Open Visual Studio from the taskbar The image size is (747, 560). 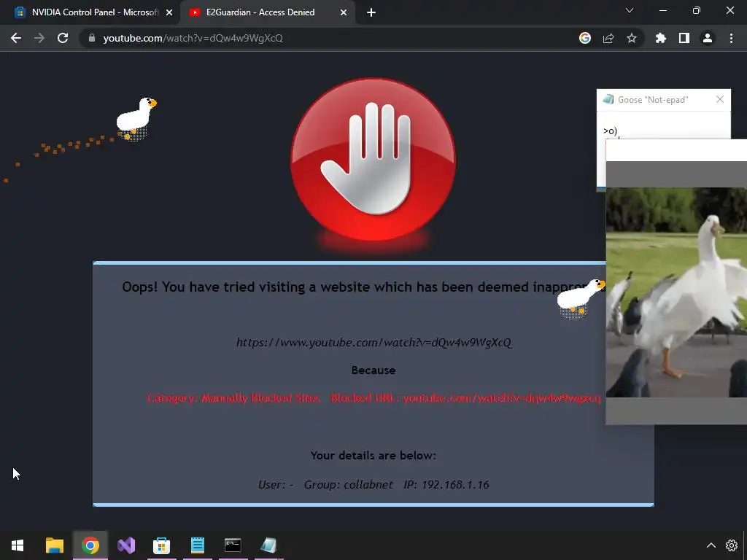coord(126,545)
